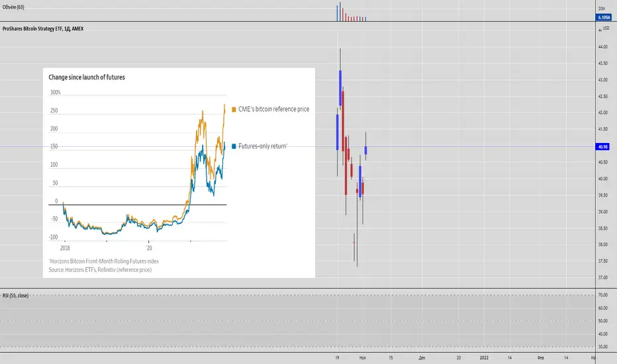This screenshot has width=617, height=364.
Task: Click the 39.00 price axis label
Action: coord(603,212)
